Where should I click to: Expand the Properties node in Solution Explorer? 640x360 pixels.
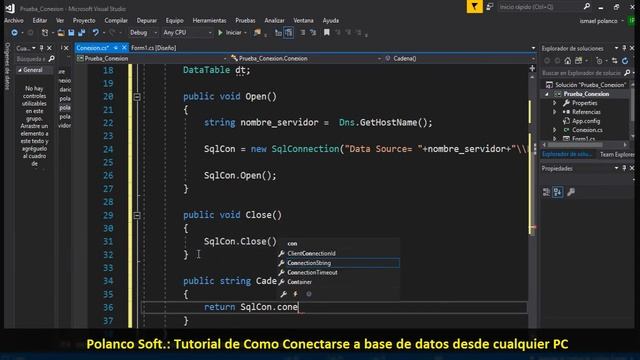click(554, 103)
